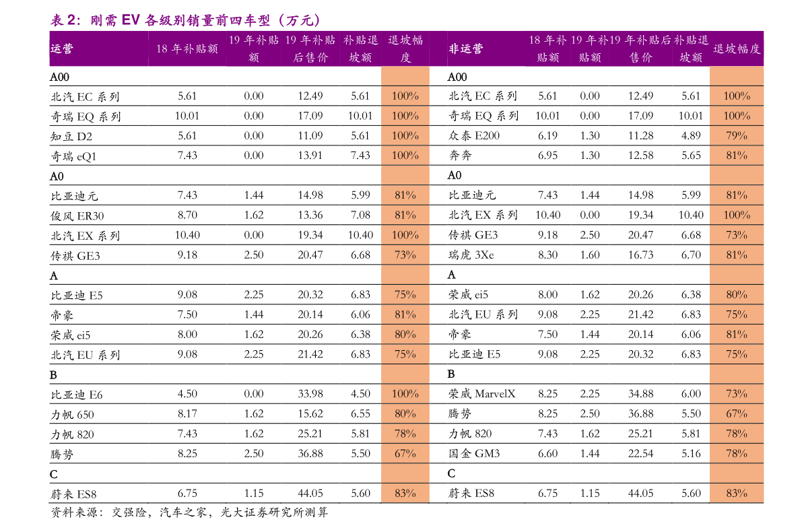The width and height of the screenshot is (802, 532).
Task: Click price value 13.91 in 奇瑞 eQ1 row
Action: point(310,156)
